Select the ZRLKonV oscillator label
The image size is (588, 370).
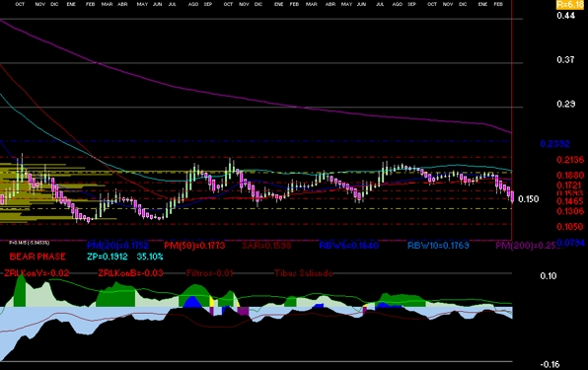click(x=37, y=273)
